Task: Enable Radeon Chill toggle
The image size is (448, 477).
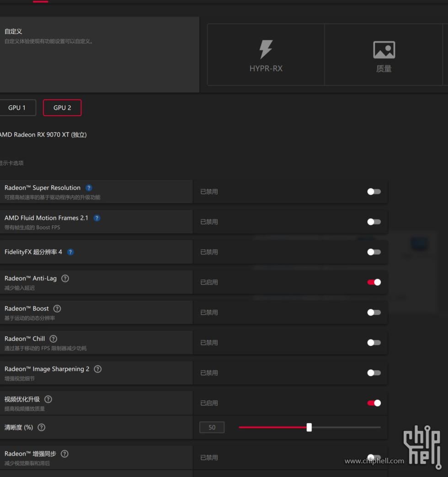Action: (x=374, y=343)
